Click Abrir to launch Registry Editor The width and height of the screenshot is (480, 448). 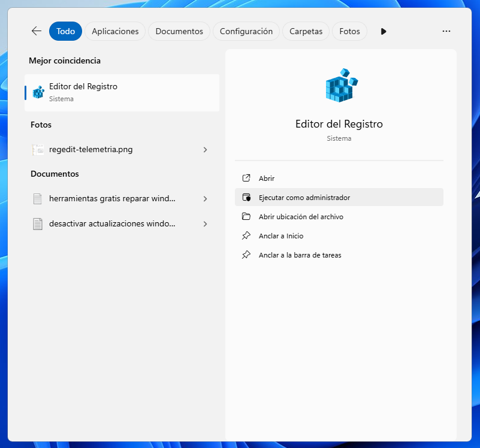pyautogui.click(x=339, y=178)
